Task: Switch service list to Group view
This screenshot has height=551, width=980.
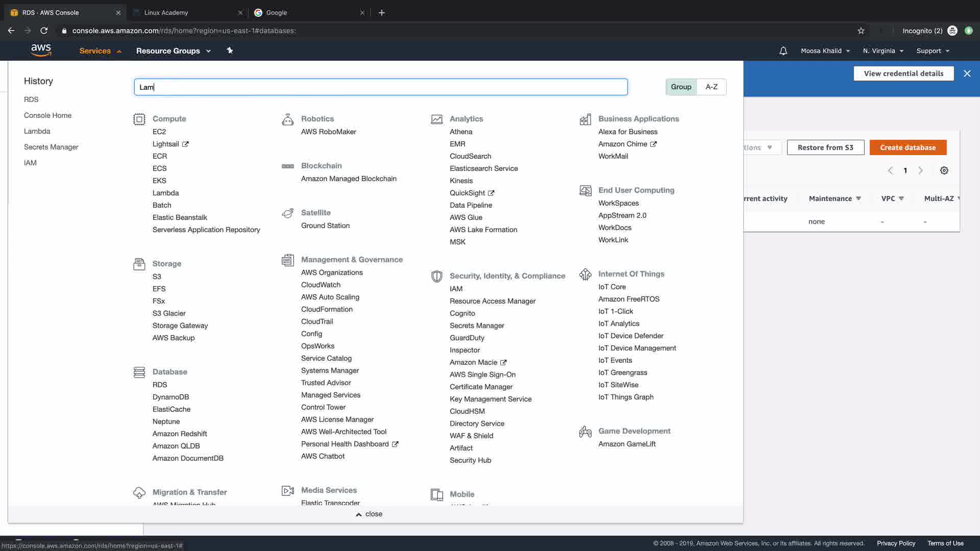Action: pyautogui.click(x=681, y=87)
